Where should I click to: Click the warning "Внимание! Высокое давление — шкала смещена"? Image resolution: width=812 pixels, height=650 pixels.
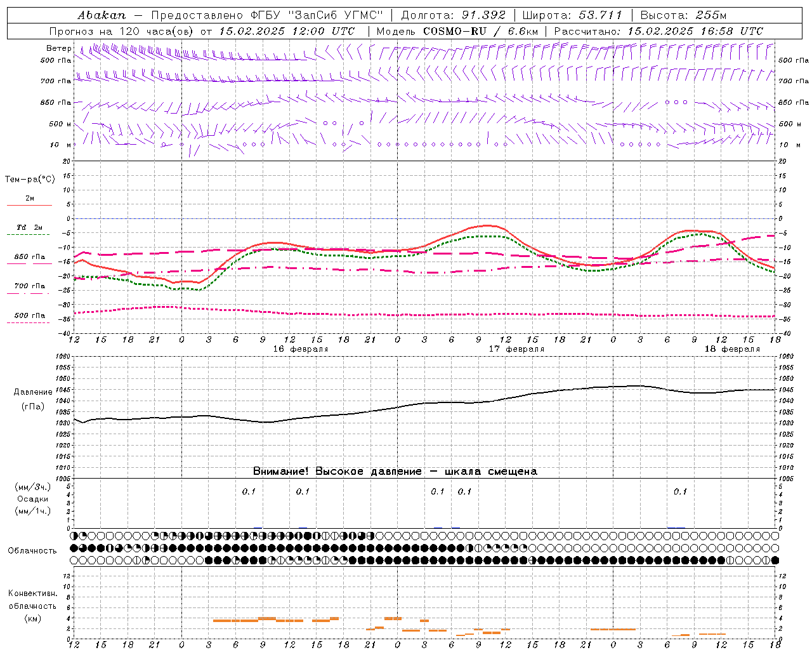395,472
